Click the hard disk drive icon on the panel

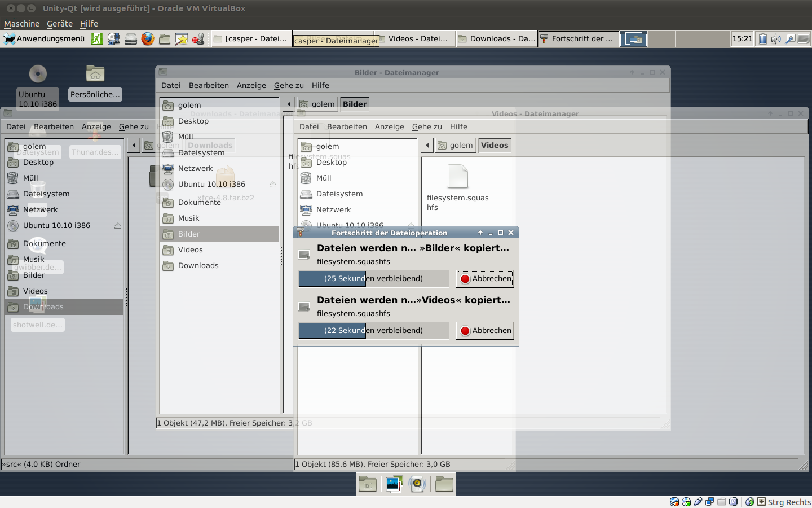pos(131,39)
